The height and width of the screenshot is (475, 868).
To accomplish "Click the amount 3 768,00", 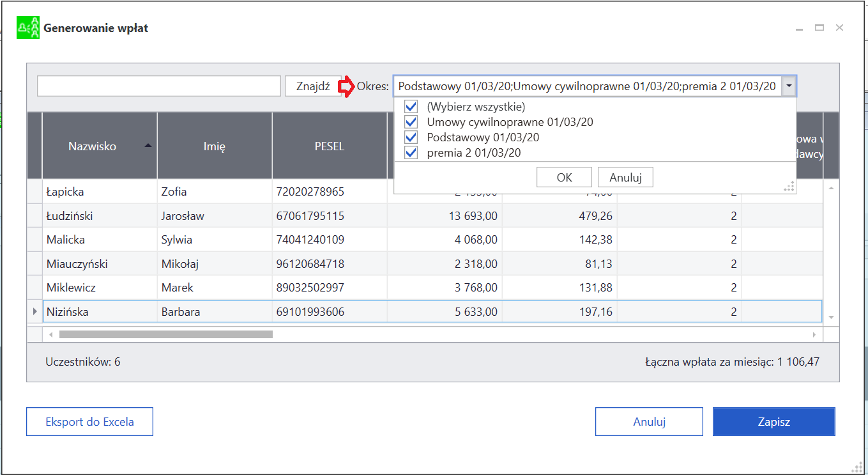I will pyautogui.click(x=476, y=288).
